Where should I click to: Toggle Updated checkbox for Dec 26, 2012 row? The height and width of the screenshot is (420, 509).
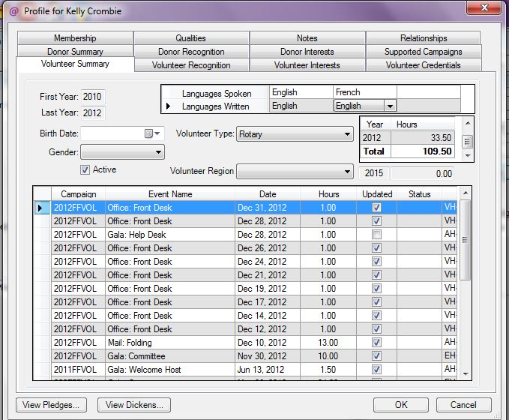(376, 247)
